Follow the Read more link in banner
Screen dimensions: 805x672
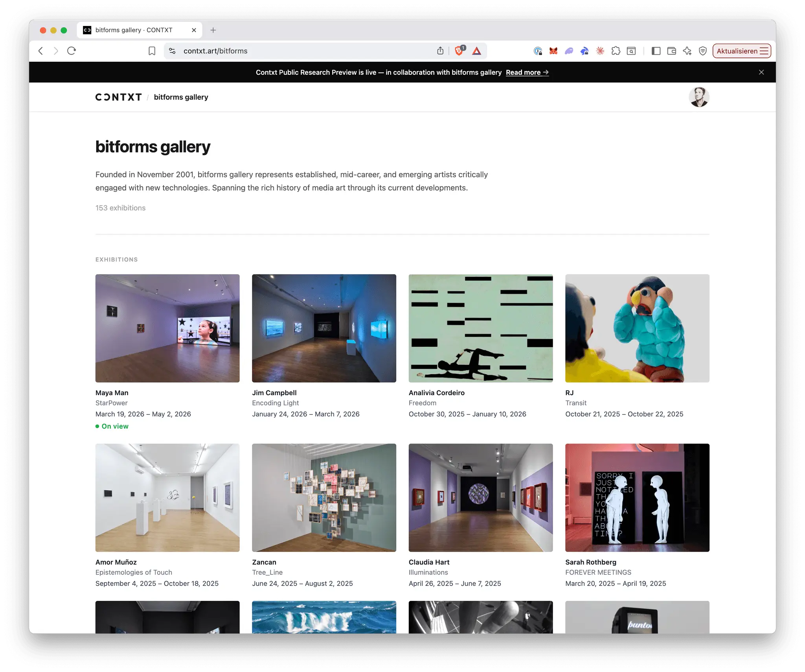point(527,72)
